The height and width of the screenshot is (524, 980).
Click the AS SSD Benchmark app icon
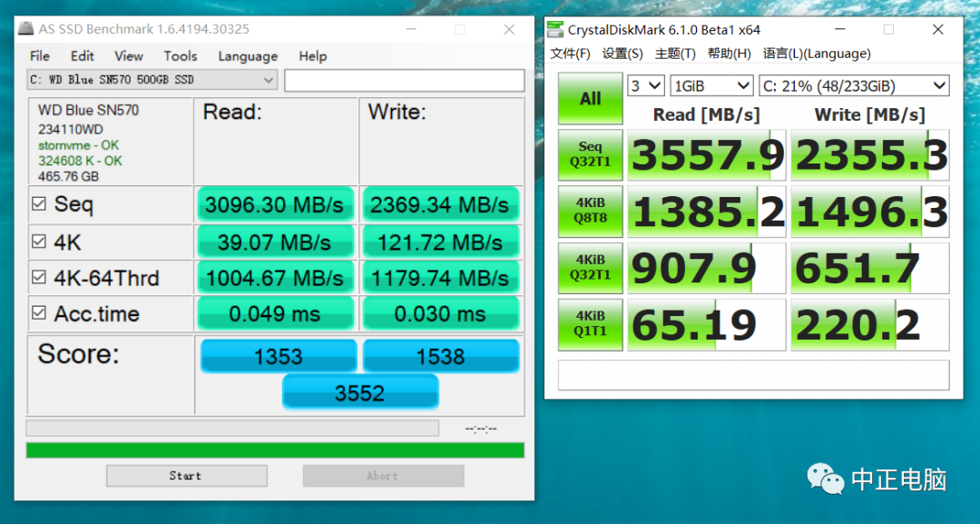point(25,29)
